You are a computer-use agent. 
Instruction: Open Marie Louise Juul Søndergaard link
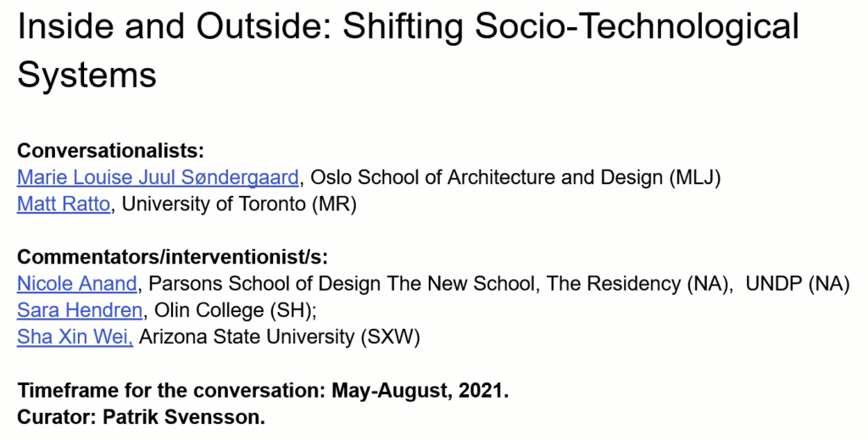pos(158,178)
